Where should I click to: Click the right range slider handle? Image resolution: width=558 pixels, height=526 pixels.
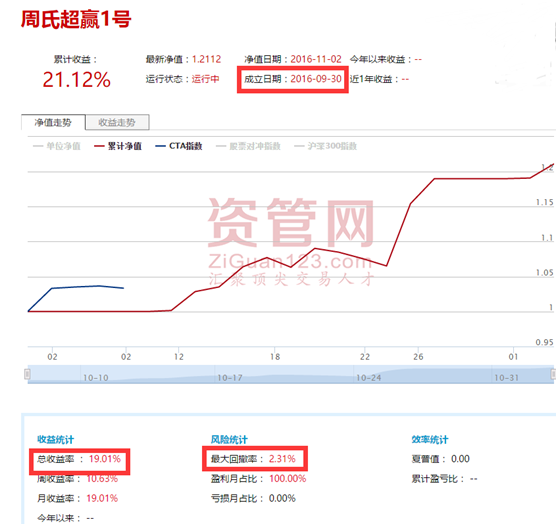(x=553, y=374)
